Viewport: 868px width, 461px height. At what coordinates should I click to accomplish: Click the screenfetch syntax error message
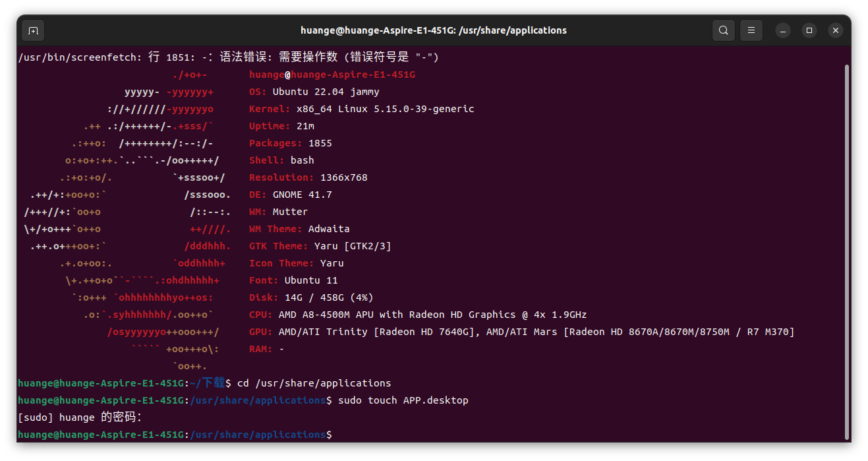click(x=228, y=57)
